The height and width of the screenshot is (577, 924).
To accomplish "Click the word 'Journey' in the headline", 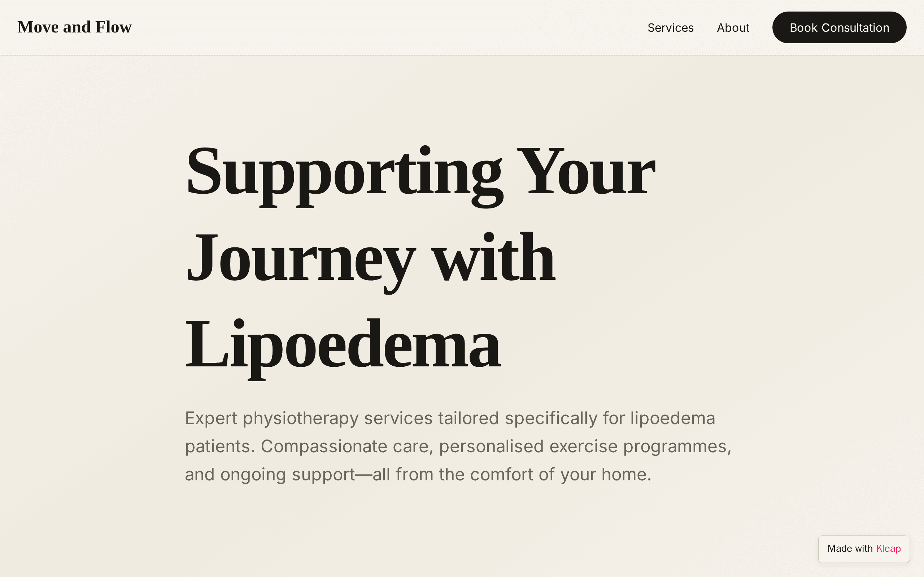I will 301,262.
